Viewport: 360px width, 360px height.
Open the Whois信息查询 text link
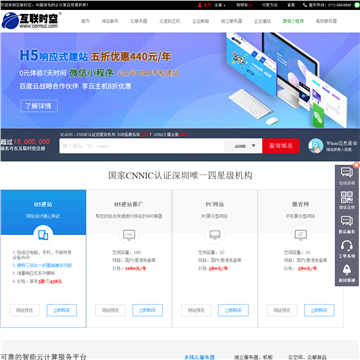click(x=342, y=143)
